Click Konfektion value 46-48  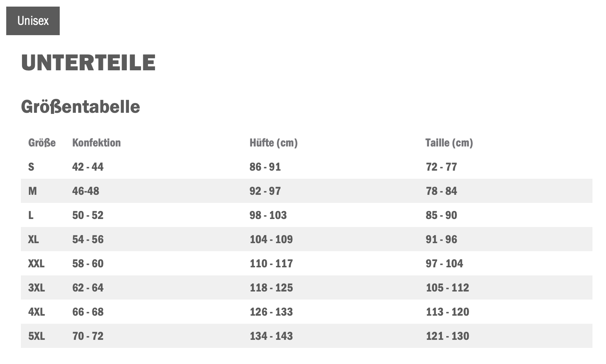pos(86,191)
